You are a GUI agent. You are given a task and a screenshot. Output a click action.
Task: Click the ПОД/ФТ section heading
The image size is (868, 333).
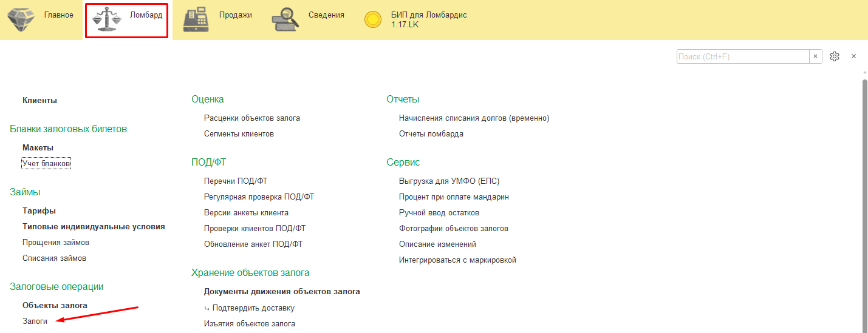(x=209, y=162)
